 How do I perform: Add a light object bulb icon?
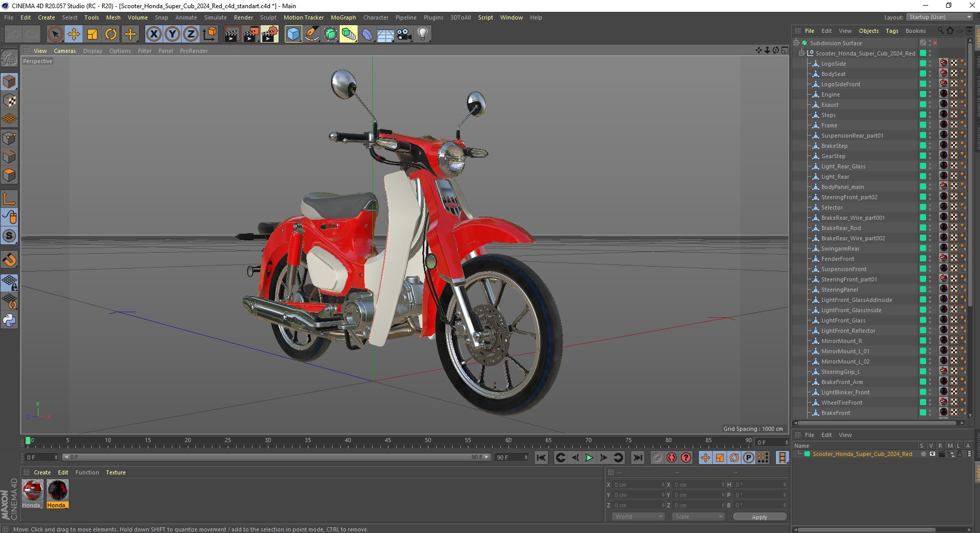coord(423,34)
